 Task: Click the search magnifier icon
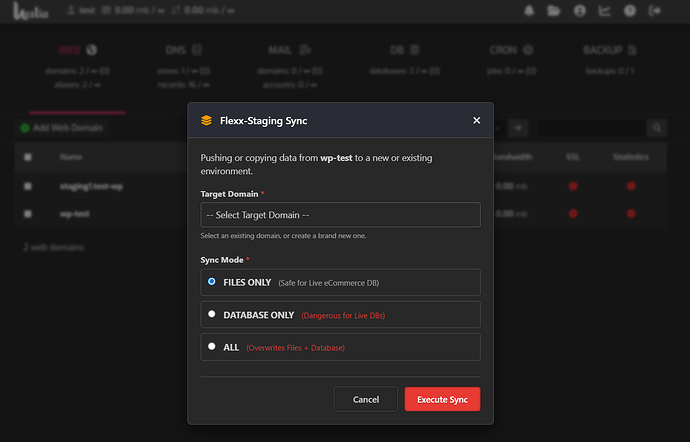[657, 128]
